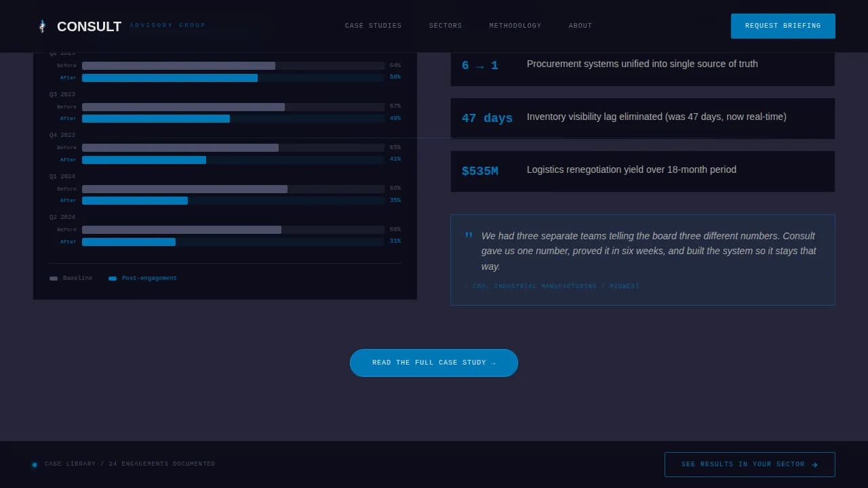Click Procurement systems unified description

(x=642, y=64)
